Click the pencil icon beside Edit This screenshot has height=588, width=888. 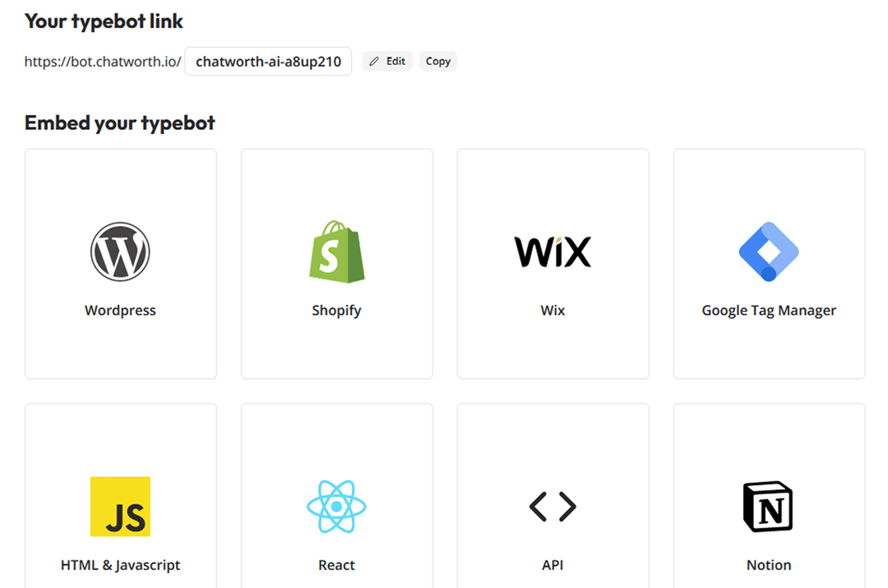click(x=375, y=62)
